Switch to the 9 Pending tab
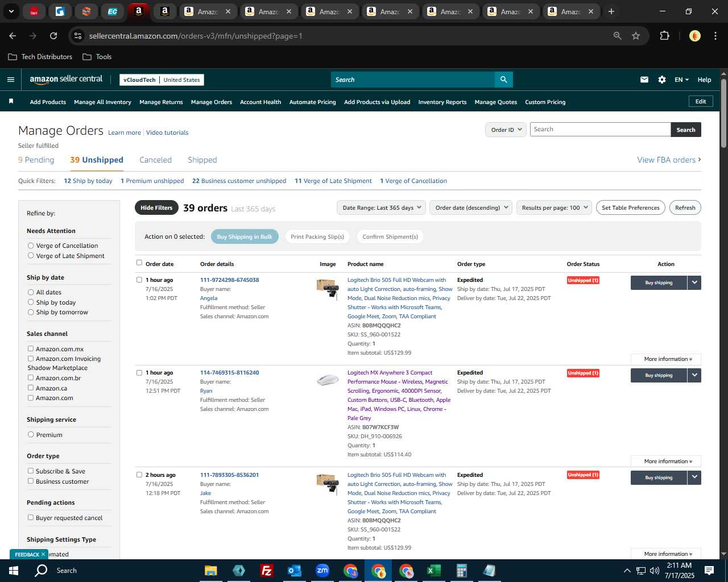 pos(36,160)
